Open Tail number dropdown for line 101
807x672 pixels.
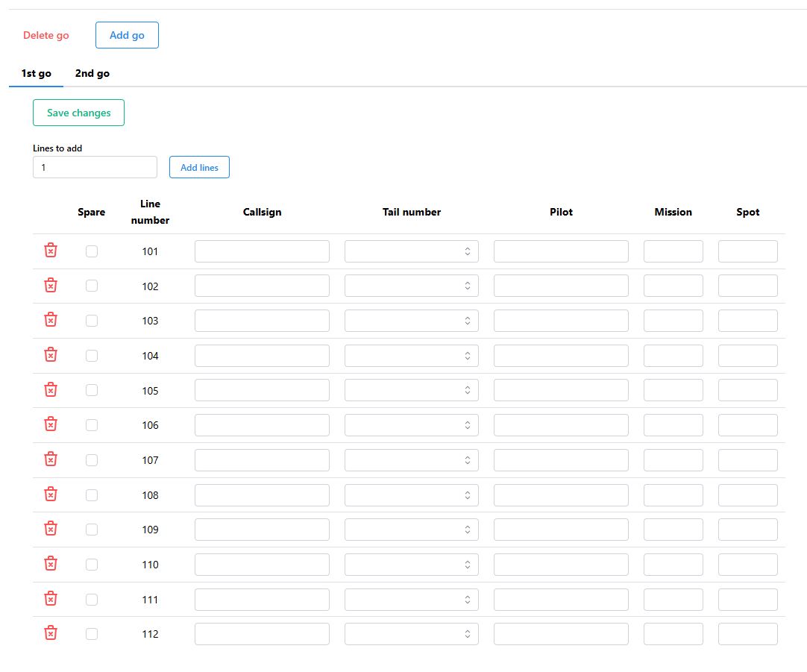411,251
